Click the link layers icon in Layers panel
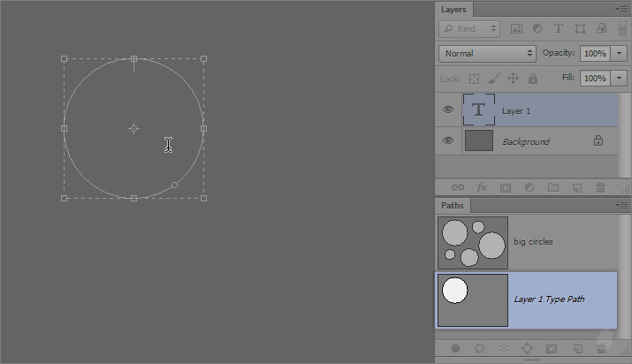The image size is (632, 364). pos(457,187)
